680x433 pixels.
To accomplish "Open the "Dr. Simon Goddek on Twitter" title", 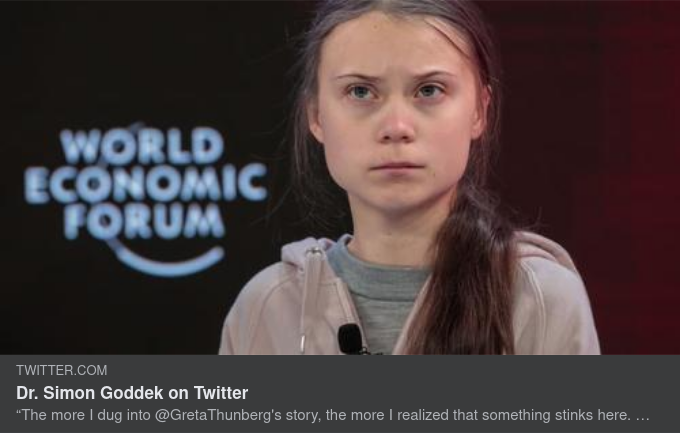I will click(132, 393).
